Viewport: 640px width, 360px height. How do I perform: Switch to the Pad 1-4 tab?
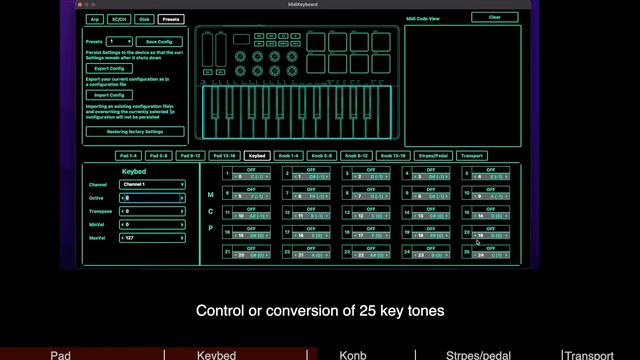coord(128,156)
